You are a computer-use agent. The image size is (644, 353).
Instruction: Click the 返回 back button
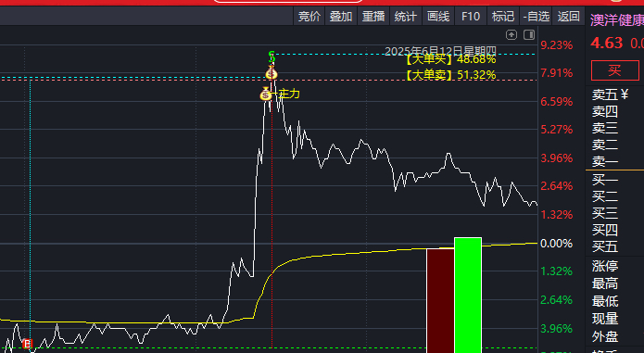[x=568, y=17]
